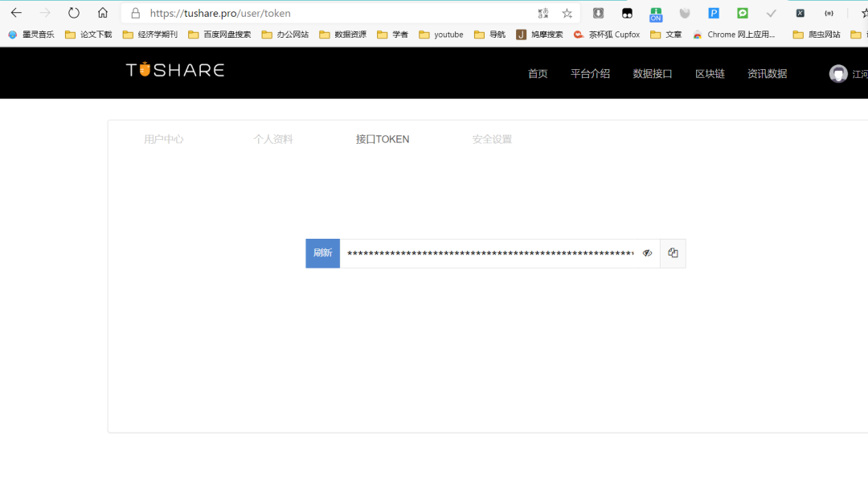Viewport: 868px width, 488px height.
Task: Open the 墨灵音乐 bookmark
Action: pyautogui.click(x=31, y=35)
